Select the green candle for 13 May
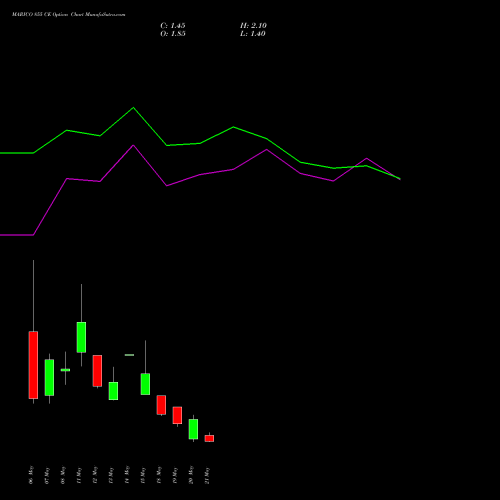This screenshot has width=500, height=500. pos(113,391)
